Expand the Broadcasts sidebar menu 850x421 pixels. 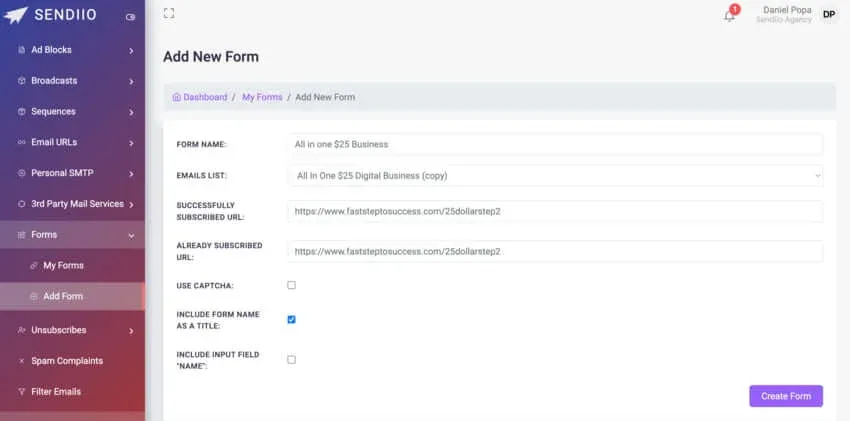point(72,80)
